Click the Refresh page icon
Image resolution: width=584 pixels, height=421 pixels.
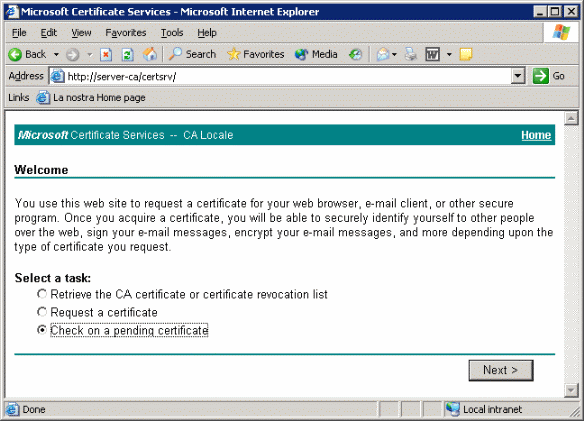click(128, 55)
